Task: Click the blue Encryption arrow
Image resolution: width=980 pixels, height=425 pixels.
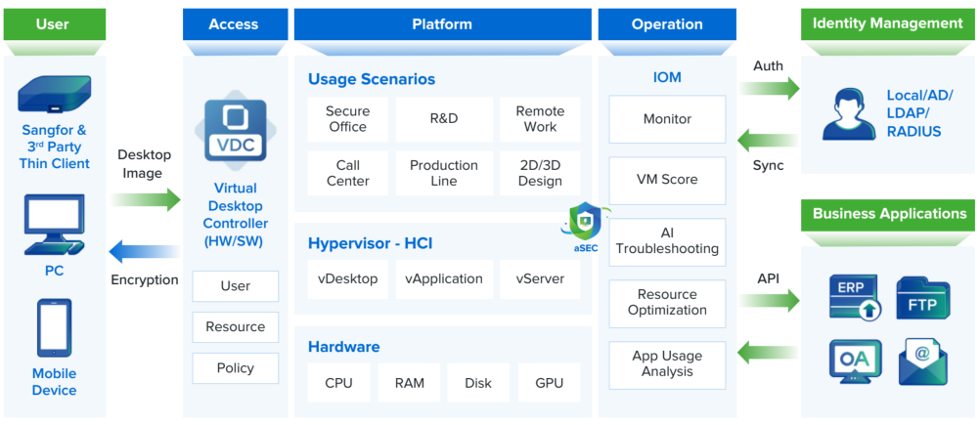Action: click(145, 253)
